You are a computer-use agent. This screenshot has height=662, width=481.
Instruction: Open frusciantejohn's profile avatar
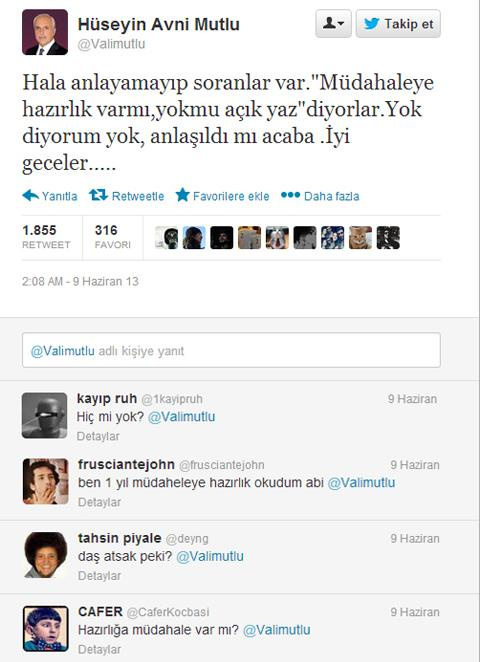(45, 481)
